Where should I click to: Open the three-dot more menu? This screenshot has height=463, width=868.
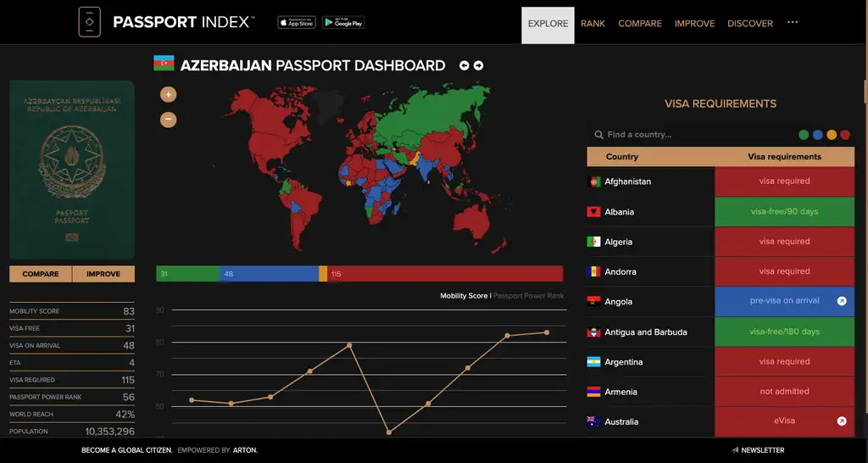click(793, 23)
